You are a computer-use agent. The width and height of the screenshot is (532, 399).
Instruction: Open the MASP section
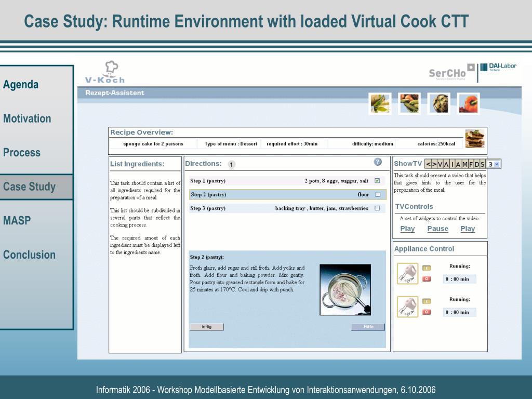point(17,220)
